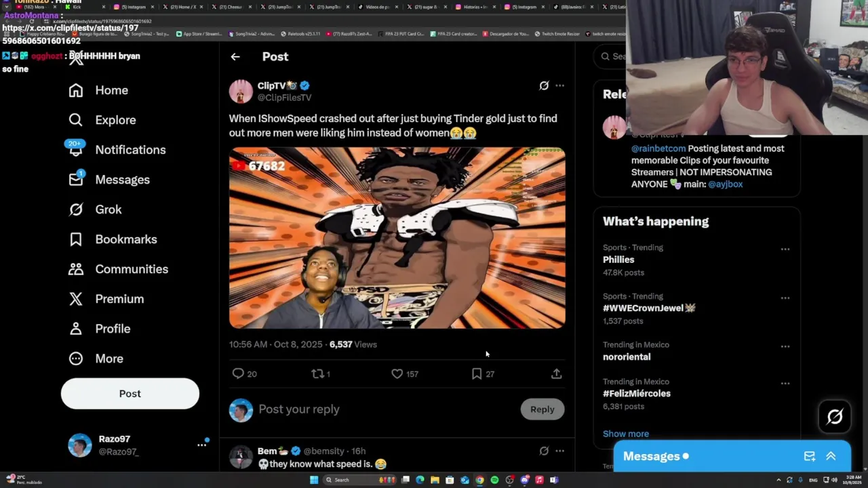Compose new message icon in Messages drawer
This screenshot has height=488, width=868.
click(x=810, y=456)
